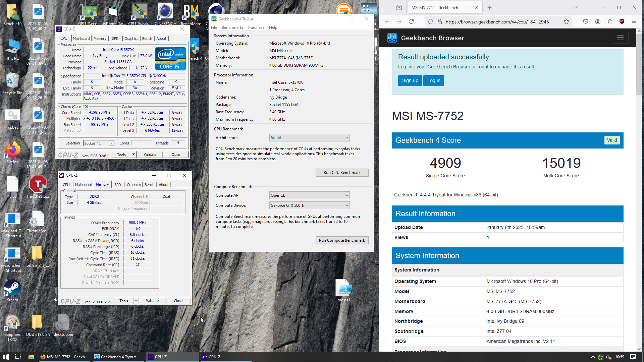Launch the CINEBENCH desktop shortcut
Image resolution: width=644 pixels, height=362 pixels.
[x=165, y=15]
